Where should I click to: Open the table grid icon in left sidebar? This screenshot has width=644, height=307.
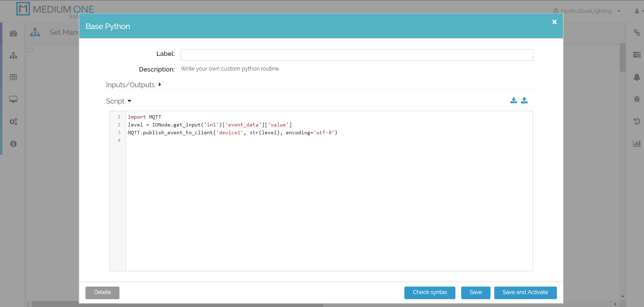click(13, 77)
